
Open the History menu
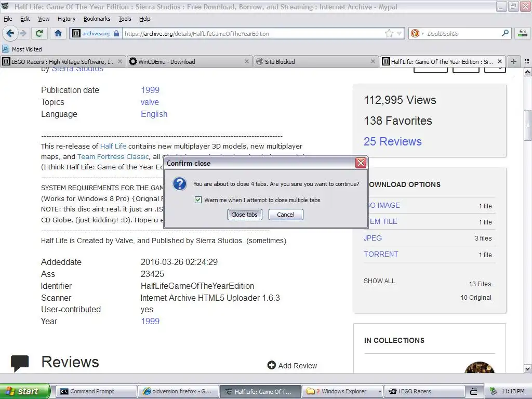click(x=66, y=19)
